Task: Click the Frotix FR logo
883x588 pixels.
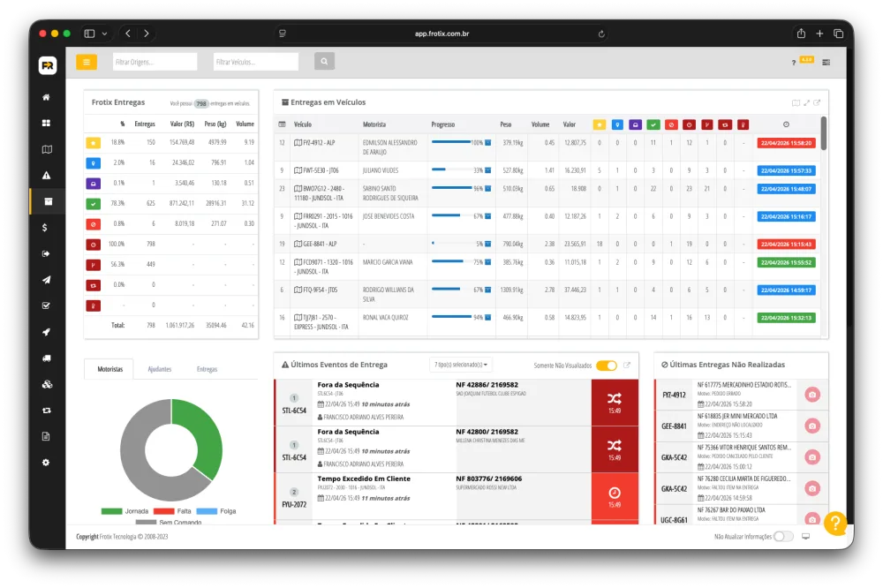Action: [48, 65]
